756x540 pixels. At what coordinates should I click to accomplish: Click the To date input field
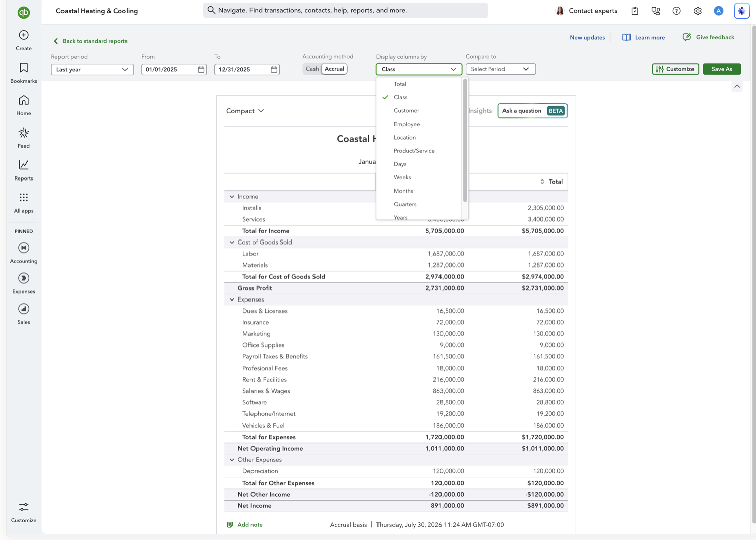(247, 69)
